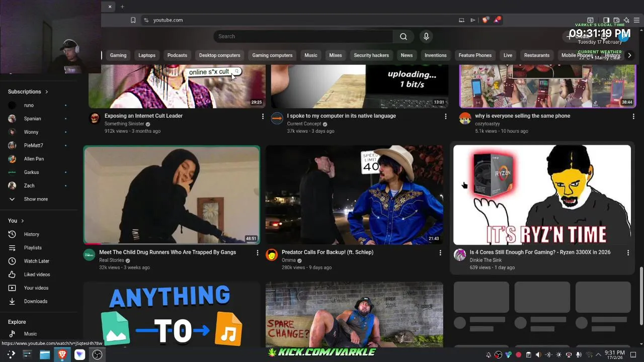Open notifications bell in system tray
The image size is (644, 362).
coord(489,355)
